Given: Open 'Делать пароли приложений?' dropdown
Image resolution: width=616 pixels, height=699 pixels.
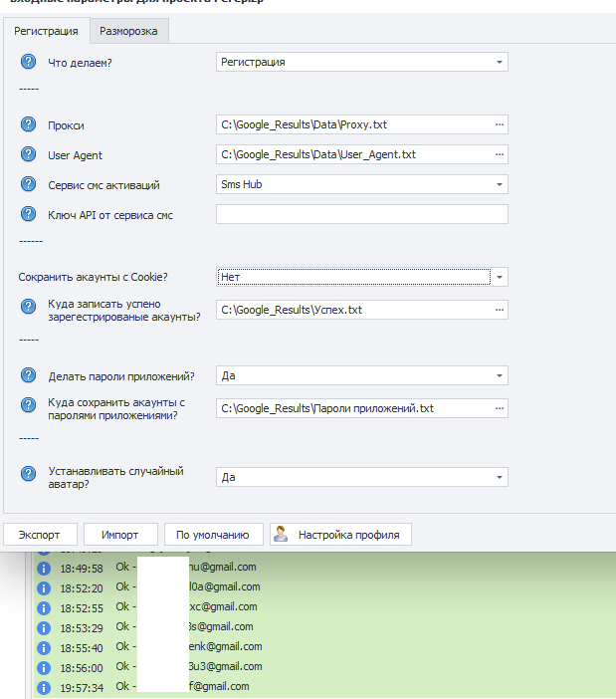Looking at the screenshot, I should 500,375.
